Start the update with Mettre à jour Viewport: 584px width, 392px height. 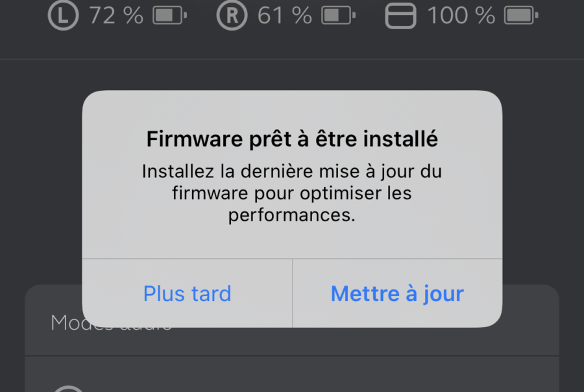point(397,293)
